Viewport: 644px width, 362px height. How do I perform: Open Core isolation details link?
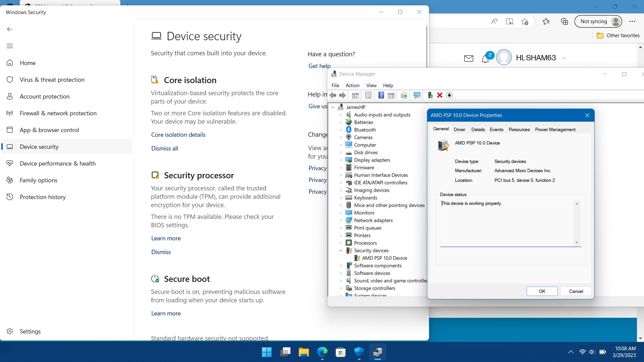178,135
